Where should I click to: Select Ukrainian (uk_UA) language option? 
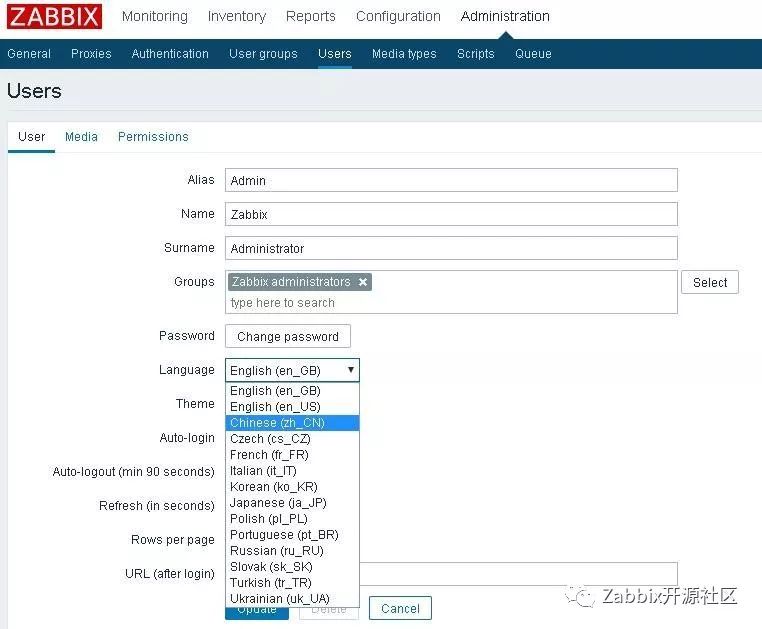[x=293, y=599]
